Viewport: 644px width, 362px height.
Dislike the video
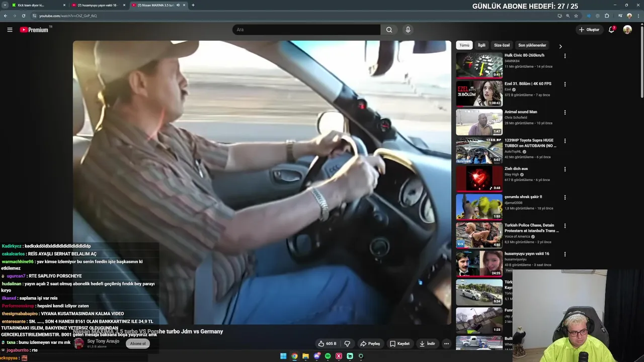click(x=347, y=344)
